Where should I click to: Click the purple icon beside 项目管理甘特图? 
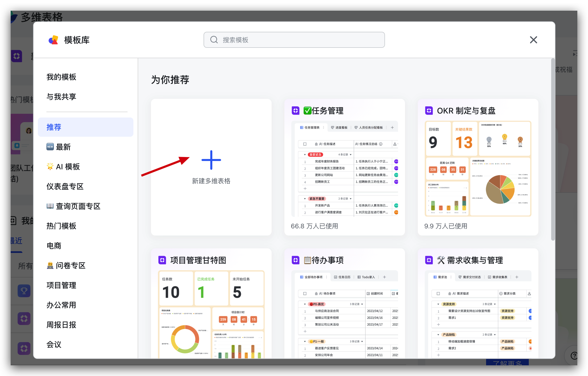162,260
